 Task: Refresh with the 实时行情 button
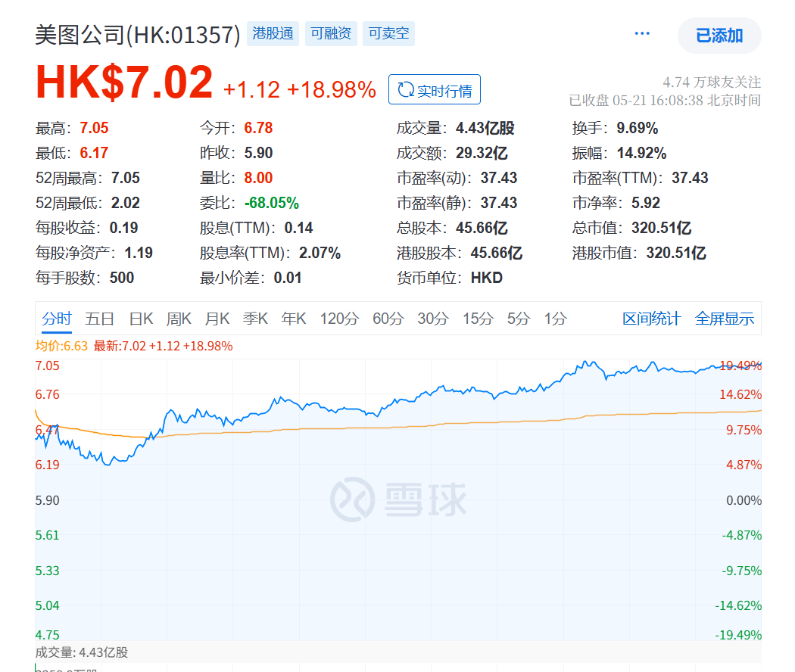[435, 90]
